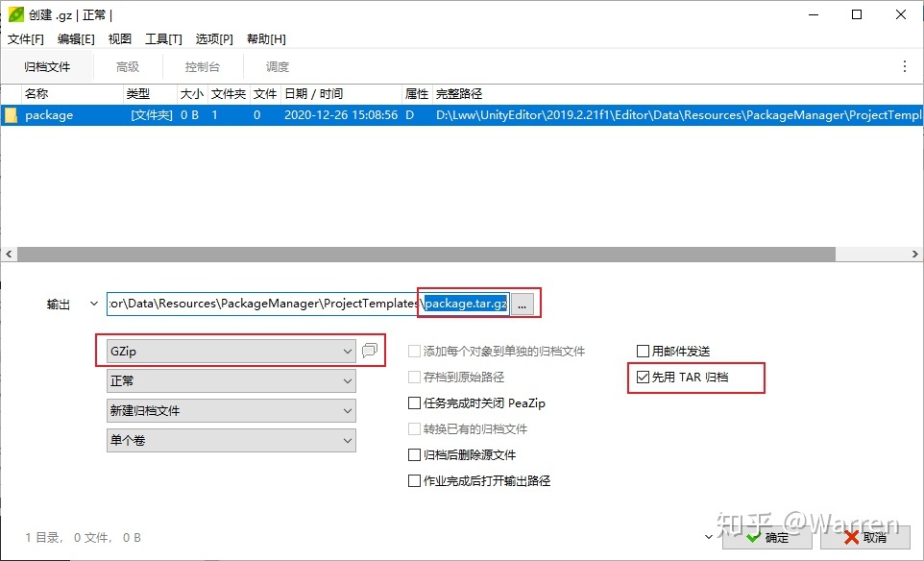
Task: Click the [文件夹] type cell
Action: point(152,115)
